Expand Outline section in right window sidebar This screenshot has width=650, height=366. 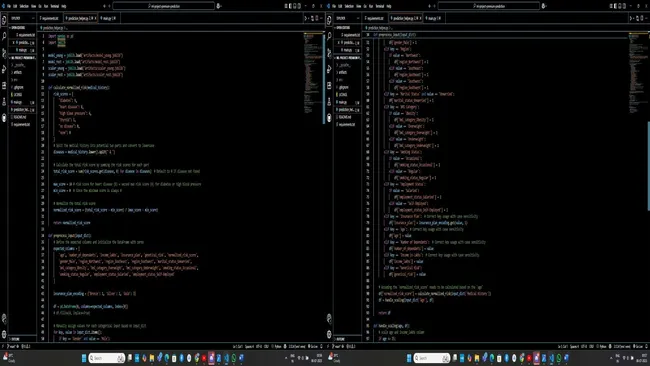347,339
